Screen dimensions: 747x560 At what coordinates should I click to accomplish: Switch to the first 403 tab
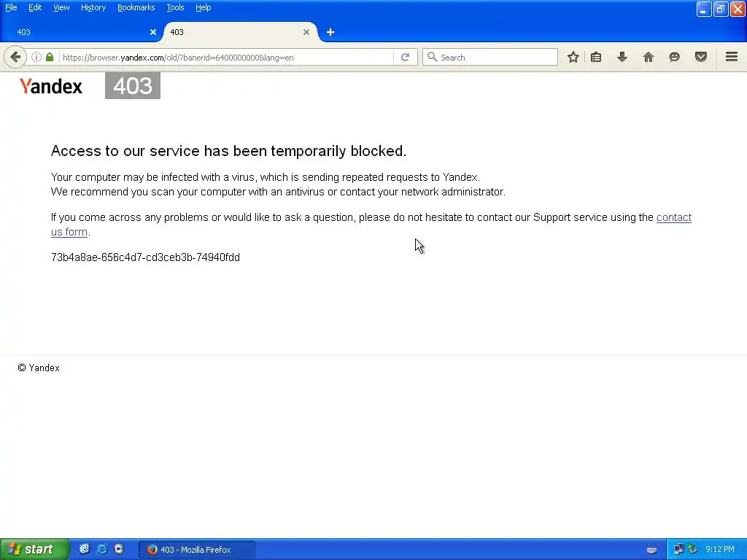(81, 32)
